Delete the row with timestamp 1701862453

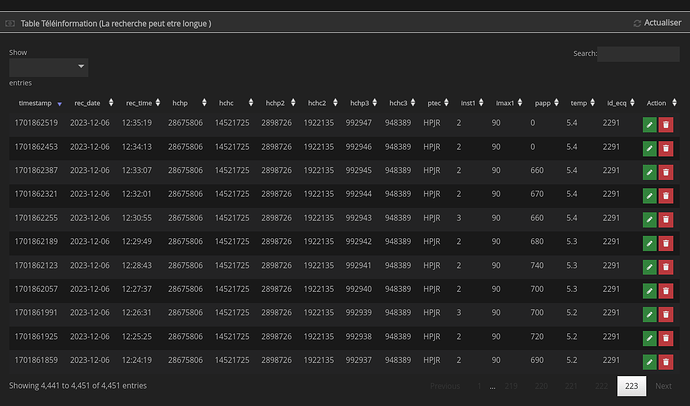(666, 149)
